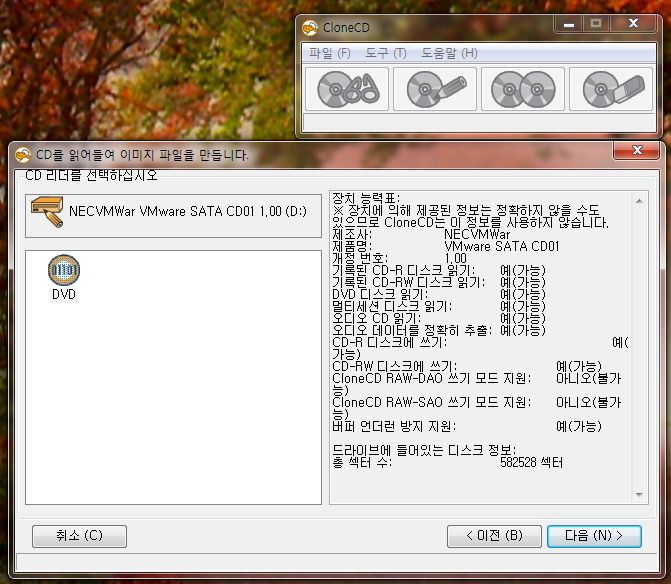The height and width of the screenshot is (584, 671).
Task: Close the CloneCD main window
Action: 633,24
